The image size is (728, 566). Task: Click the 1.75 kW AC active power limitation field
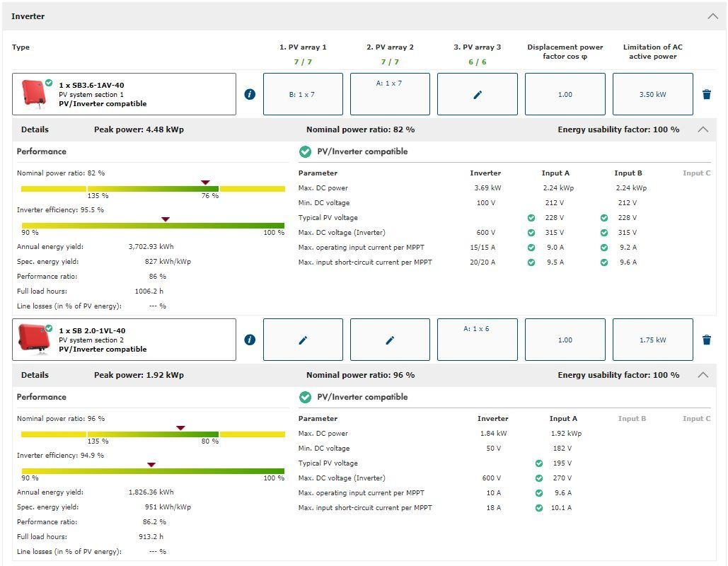(x=652, y=340)
